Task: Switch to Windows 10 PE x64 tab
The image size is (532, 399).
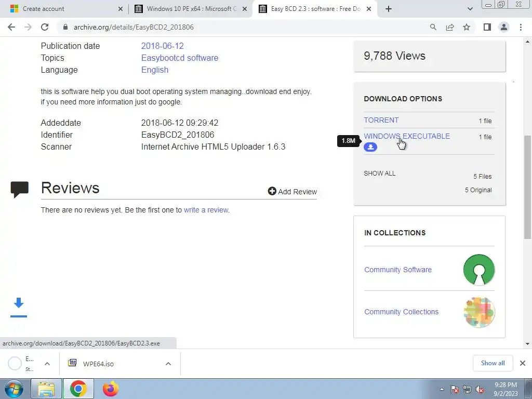Action: pos(191,9)
